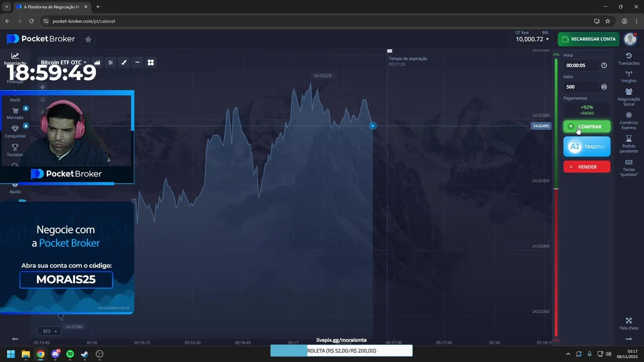Open AI Trading button
Image resolution: width=644 pixels, height=362 pixels.
coord(587,147)
